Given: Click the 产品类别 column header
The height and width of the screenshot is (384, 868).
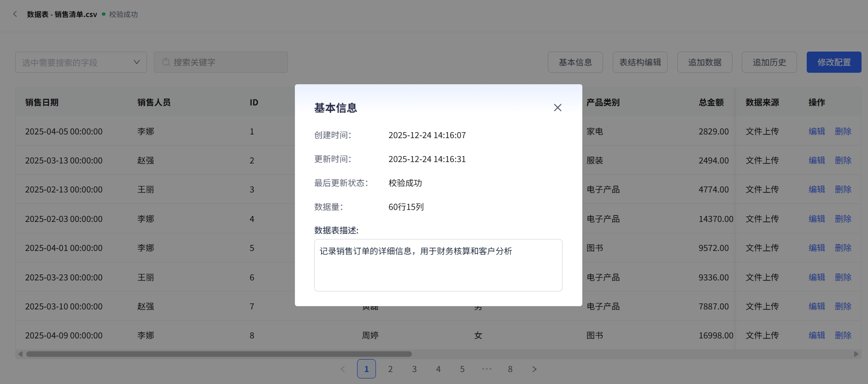Looking at the screenshot, I should point(603,102).
